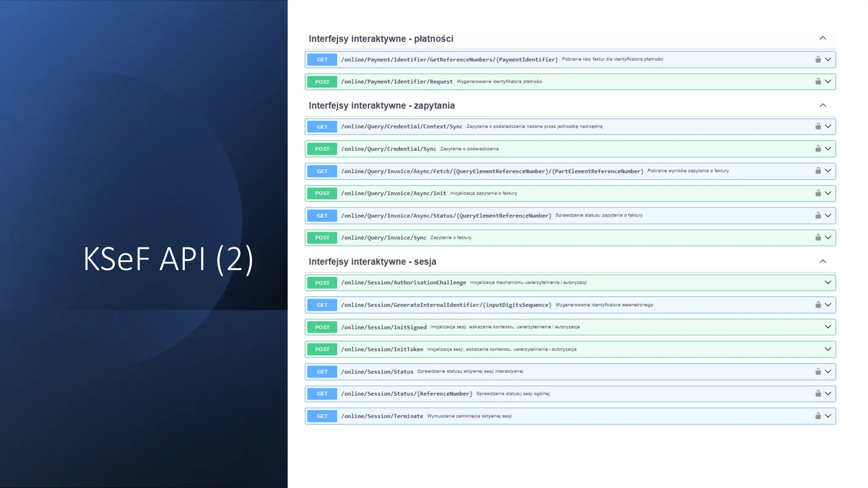Click POST badge of Query/Credential/Sync
This screenshot has height=488, width=868.
point(322,149)
